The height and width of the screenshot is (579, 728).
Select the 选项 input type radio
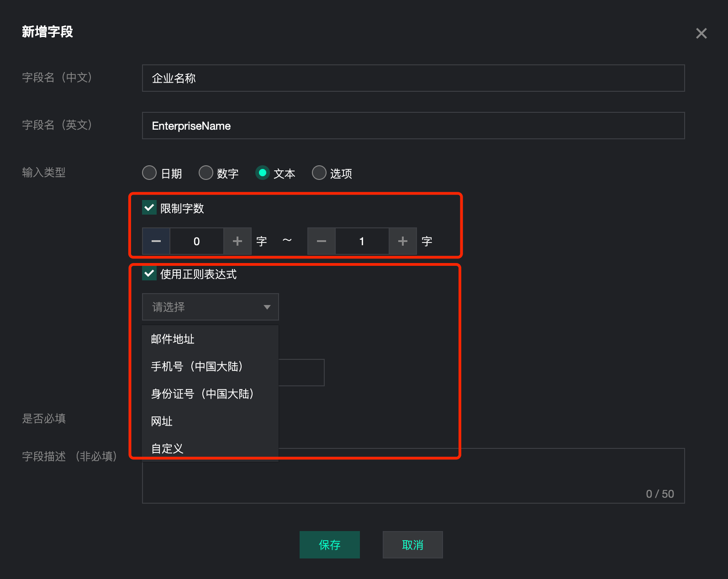tap(319, 173)
